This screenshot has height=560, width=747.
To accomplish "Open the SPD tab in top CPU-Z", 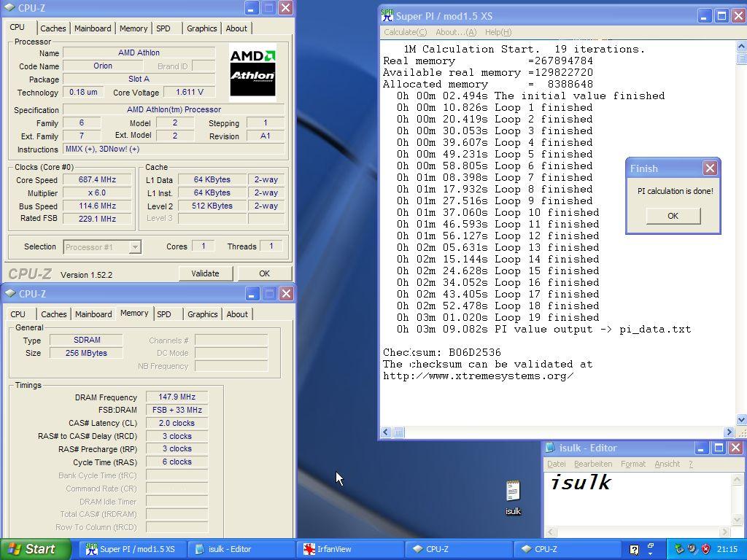I will pyautogui.click(x=163, y=28).
